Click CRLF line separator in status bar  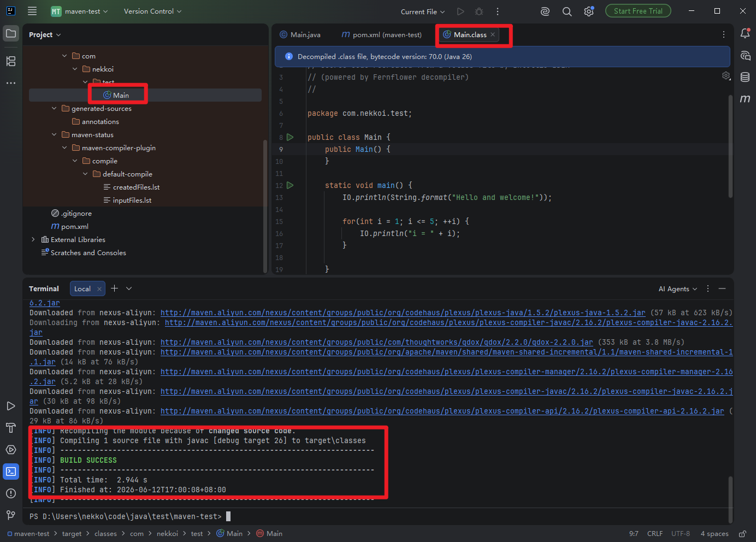point(655,534)
